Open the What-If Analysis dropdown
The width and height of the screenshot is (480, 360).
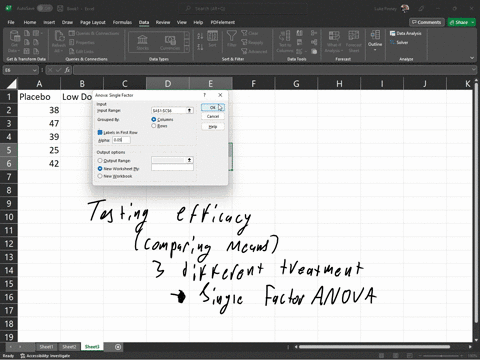coord(334,41)
